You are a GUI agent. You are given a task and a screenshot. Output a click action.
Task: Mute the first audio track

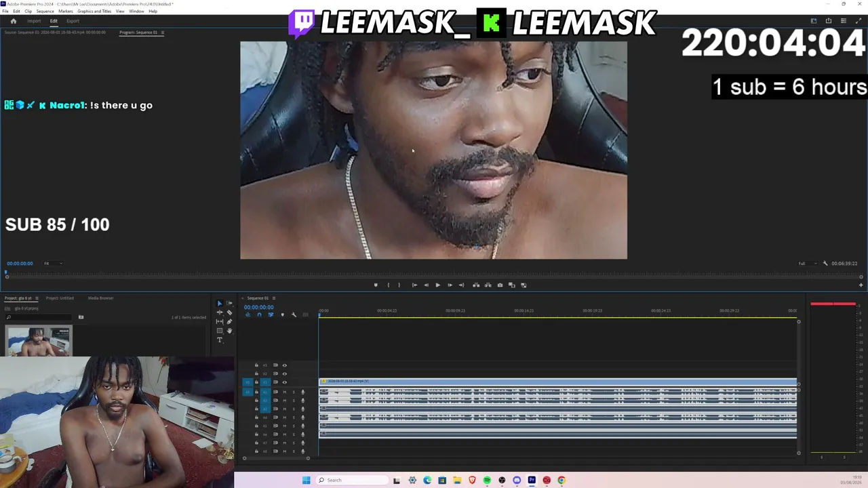[285, 392]
